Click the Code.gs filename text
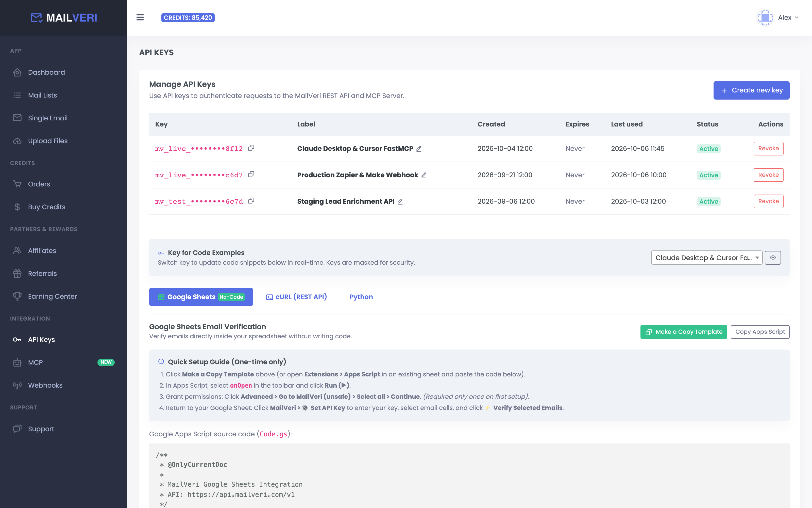The image size is (812, 508). point(274,434)
